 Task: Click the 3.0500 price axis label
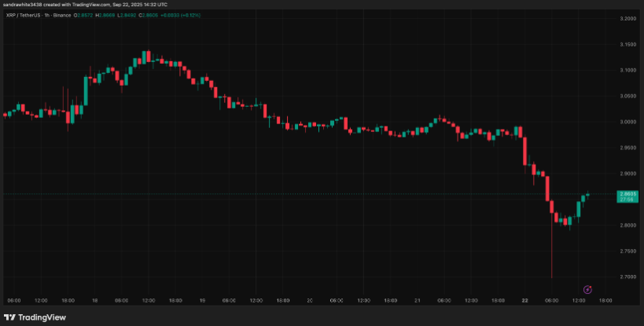627,96
